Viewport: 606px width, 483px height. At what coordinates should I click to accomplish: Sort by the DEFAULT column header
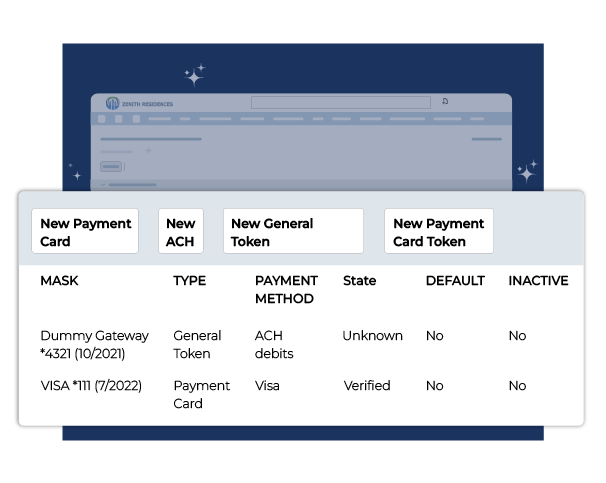point(455,281)
